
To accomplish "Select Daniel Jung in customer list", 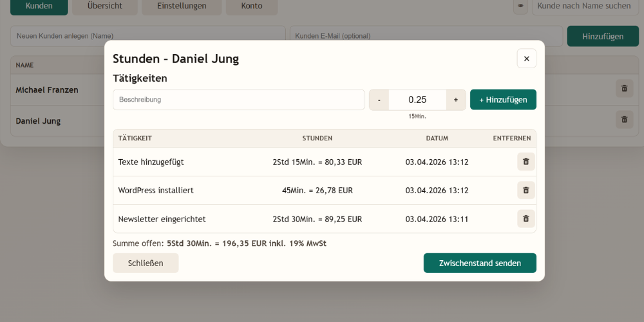I will (38, 121).
